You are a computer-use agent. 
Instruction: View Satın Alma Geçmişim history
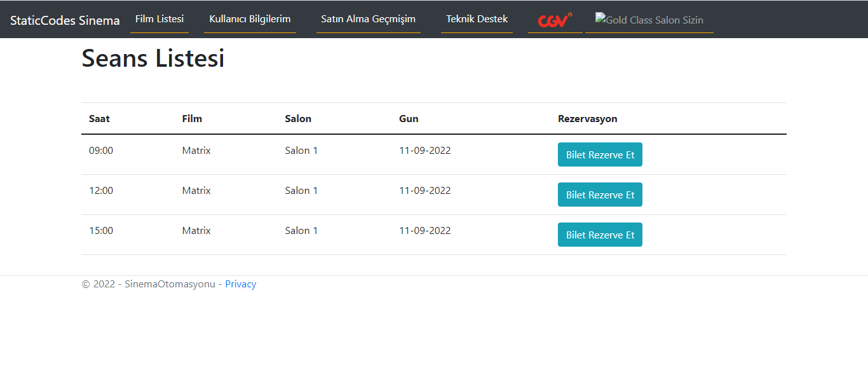[x=368, y=18]
